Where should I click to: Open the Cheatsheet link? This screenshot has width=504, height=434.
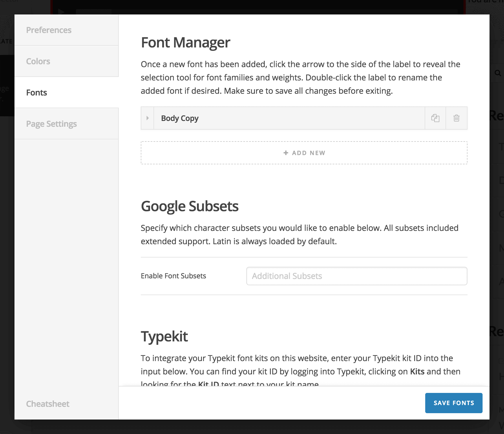click(48, 404)
